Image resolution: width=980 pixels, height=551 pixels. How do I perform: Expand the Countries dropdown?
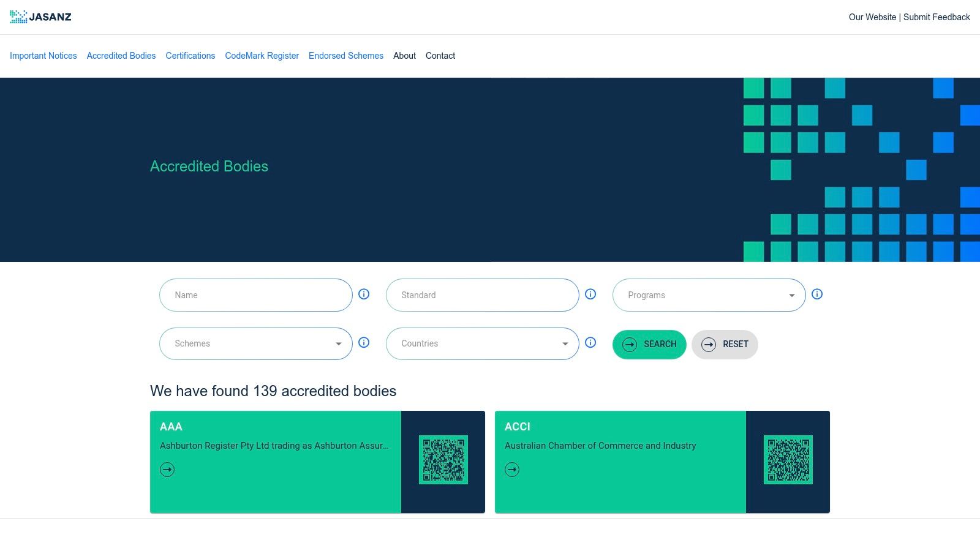pyautogui.click(x=482, y=343)
